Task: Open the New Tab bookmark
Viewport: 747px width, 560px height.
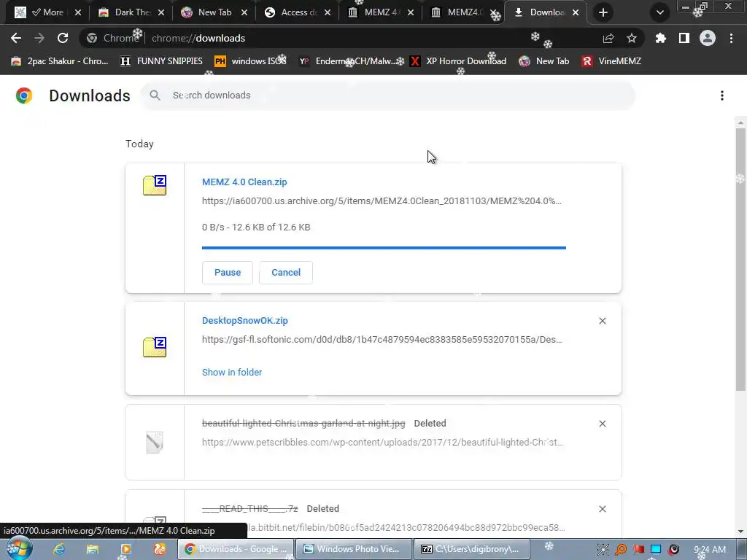Action: 544,61
